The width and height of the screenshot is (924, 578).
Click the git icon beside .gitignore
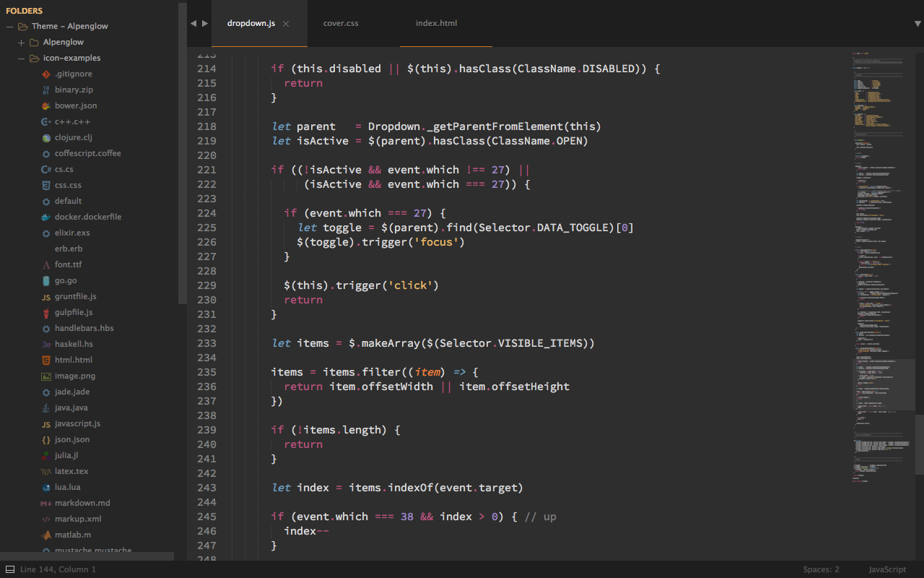46,74
